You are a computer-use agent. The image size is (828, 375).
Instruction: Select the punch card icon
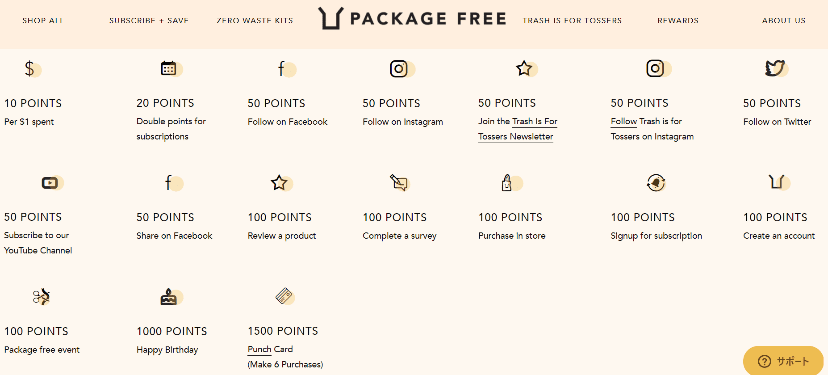tap(284, 296)
